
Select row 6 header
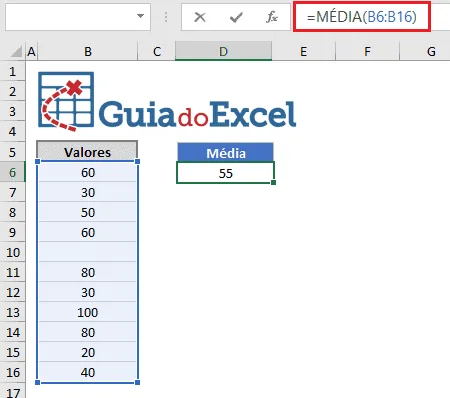coord(13,172)
